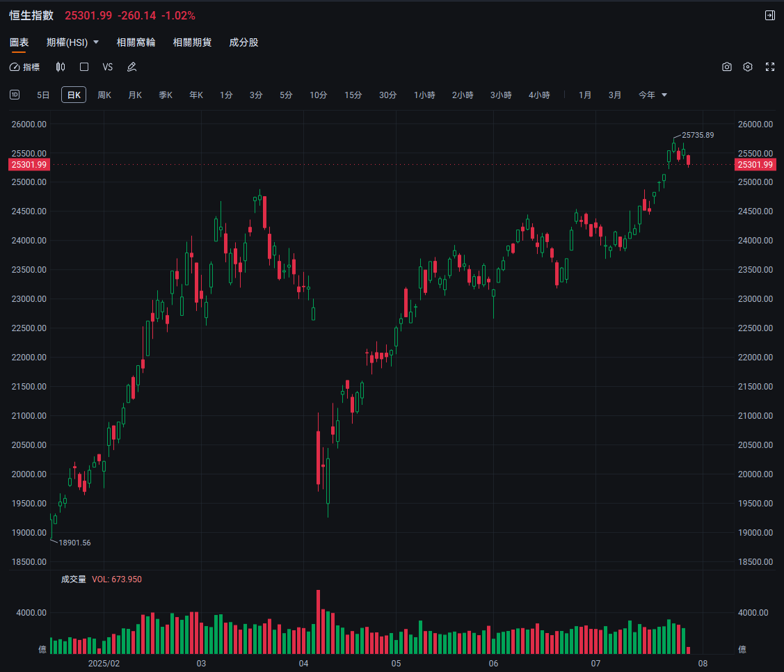Select the 月K monthly view button
Image resolution: width=784 pixels, height=672 pixels.
pos(135,95)
